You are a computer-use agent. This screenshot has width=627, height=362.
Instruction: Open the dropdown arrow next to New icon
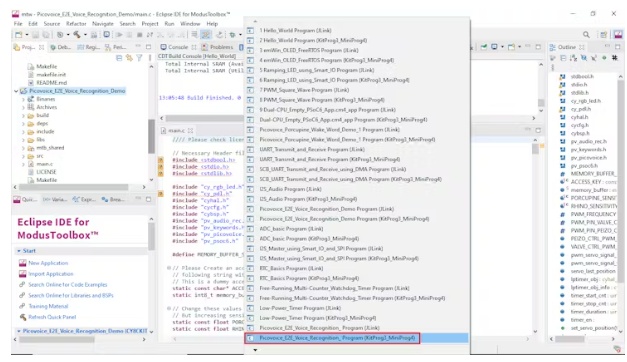[27, 35]
